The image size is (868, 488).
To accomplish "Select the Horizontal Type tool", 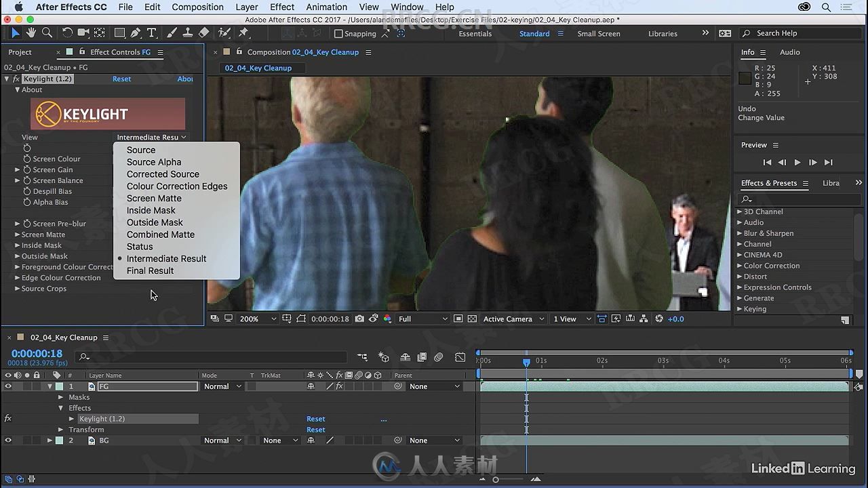I will (151, 33).
